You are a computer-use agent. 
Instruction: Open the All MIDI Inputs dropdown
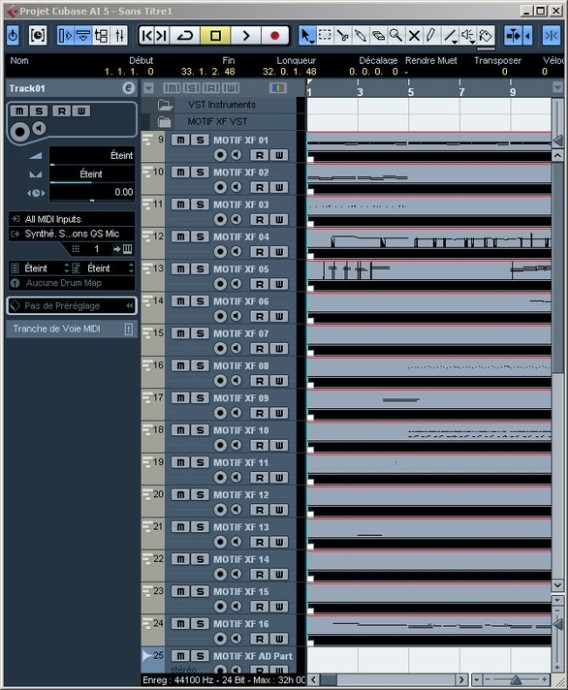click(x=72, y=219)
